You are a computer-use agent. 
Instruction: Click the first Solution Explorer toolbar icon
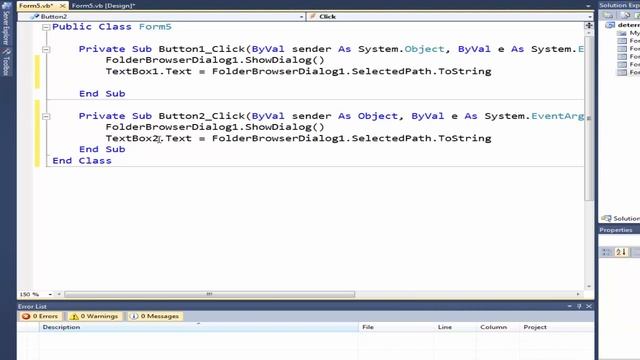(608, 16)
